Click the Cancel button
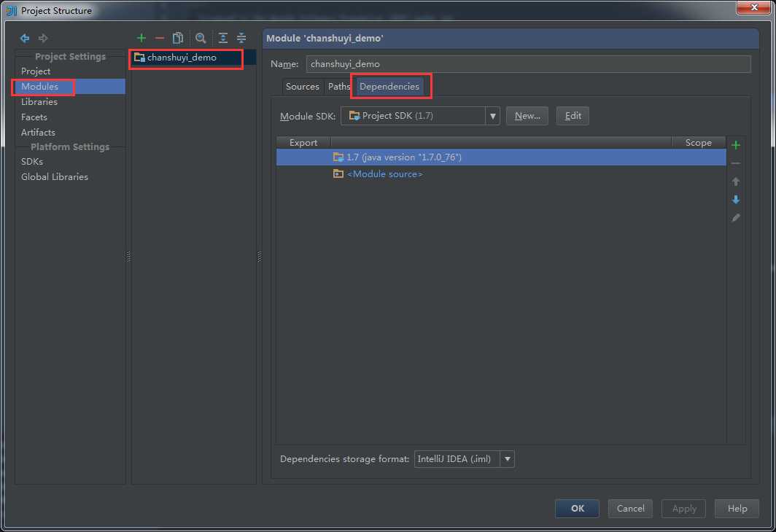776x532 pixels. coord(630,508)
